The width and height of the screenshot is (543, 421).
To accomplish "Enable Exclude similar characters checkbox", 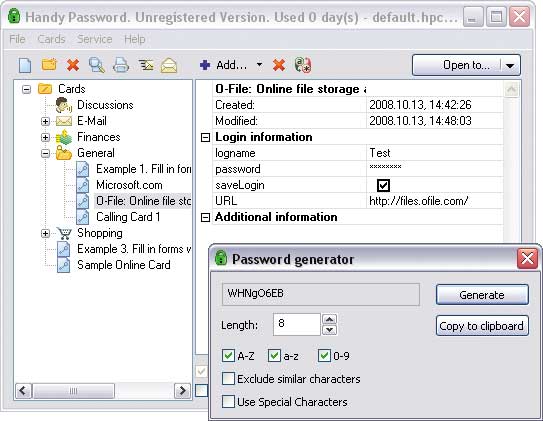I will pos(228,379).
